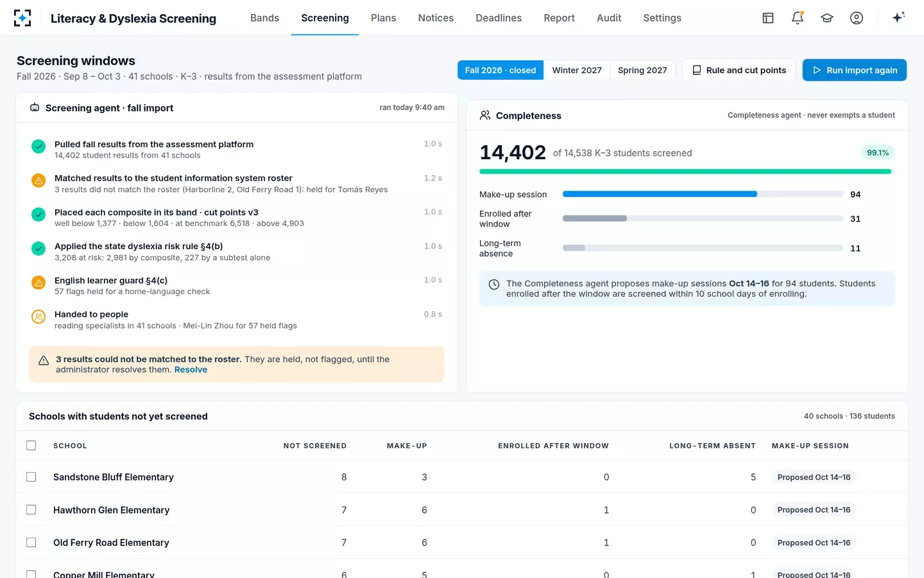Click green check beside Pulled fall results
Screen dimensions: 924x578
(38, 146)
